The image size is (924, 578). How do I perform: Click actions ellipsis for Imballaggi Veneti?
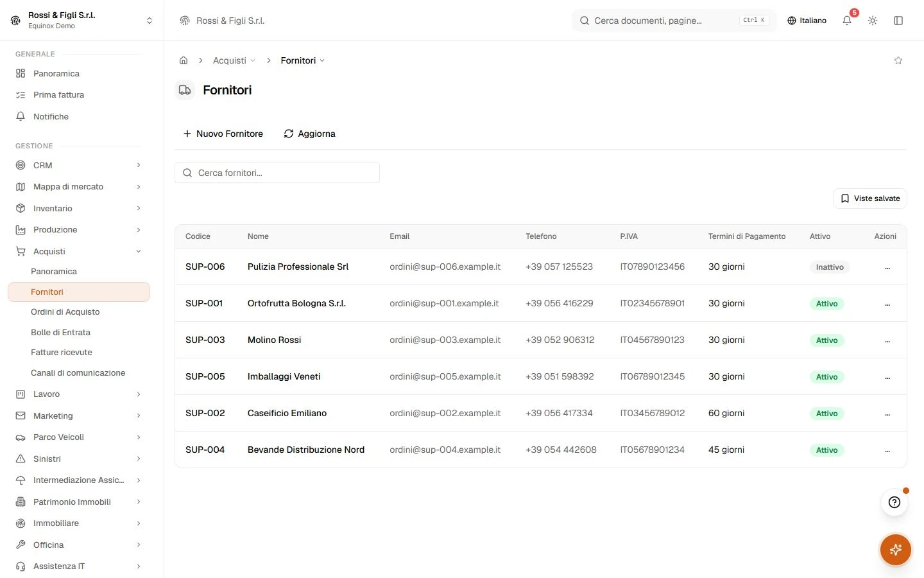coord(887,377)
